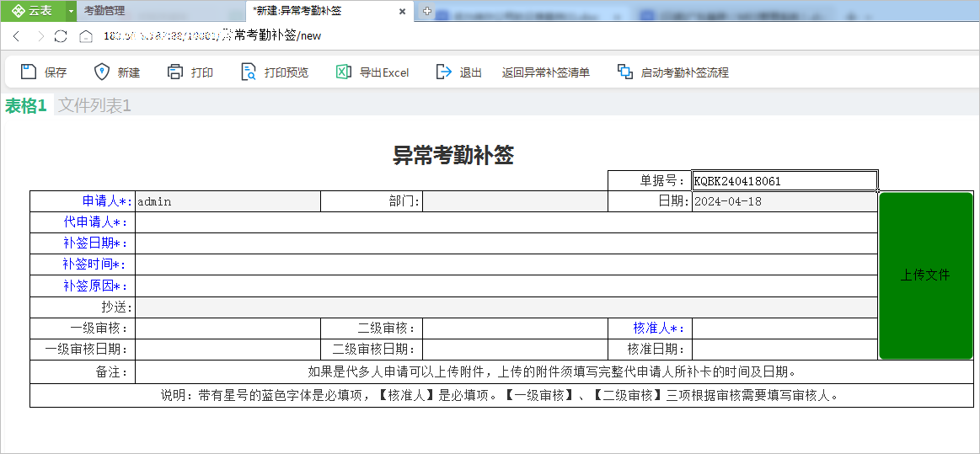Click the 补签原因 input field
The height and width of the screenshot is (454, 980).
coord(506,286)
